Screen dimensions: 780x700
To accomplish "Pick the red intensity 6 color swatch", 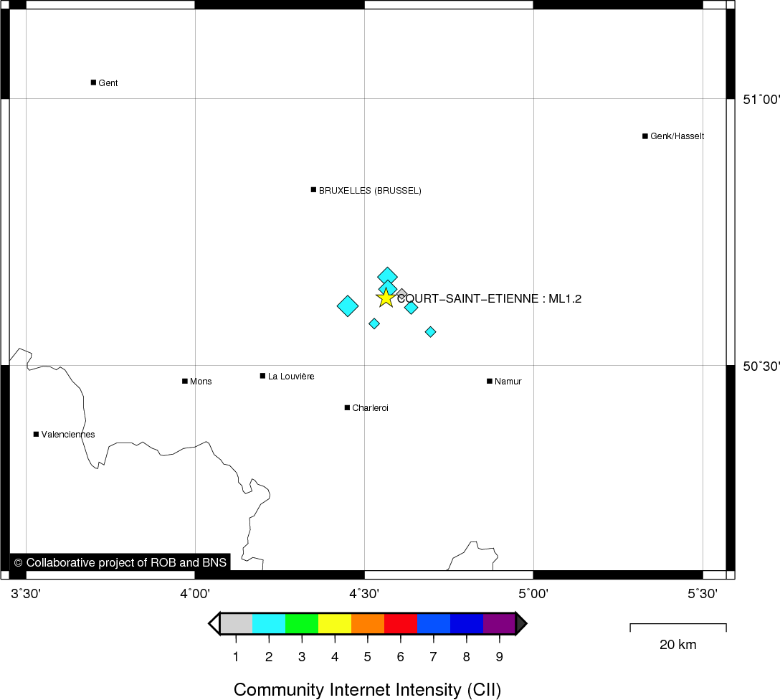I will click(x=401, y=624).
